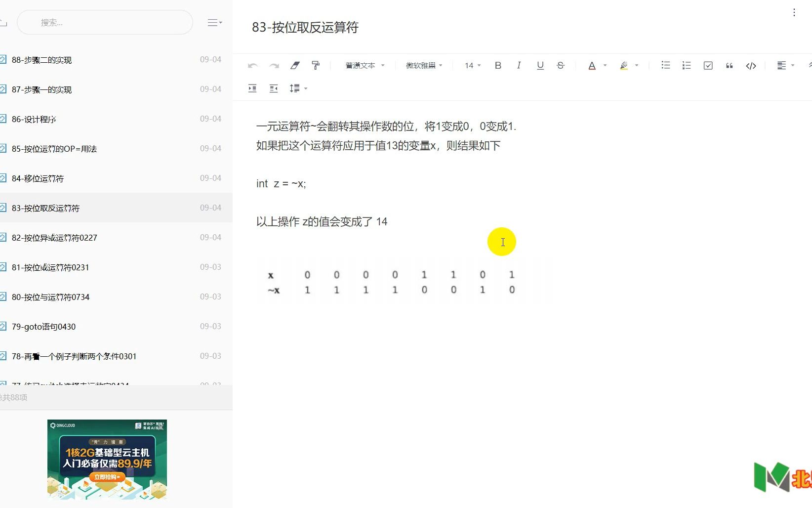Increase paragraph indent
The height and width of the screenshot is (508, 812).
252,88
